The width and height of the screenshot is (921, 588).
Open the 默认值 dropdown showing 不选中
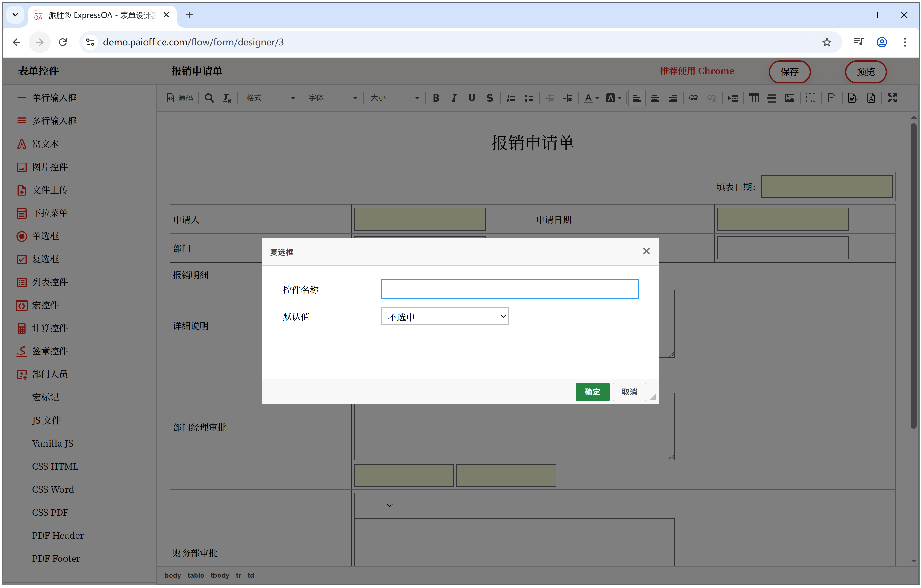pos(444,316)
